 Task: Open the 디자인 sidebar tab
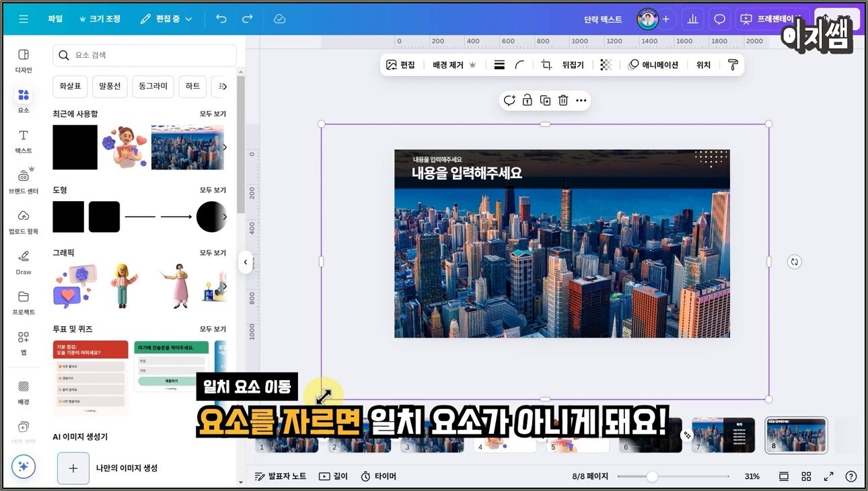tap(24, 60)
